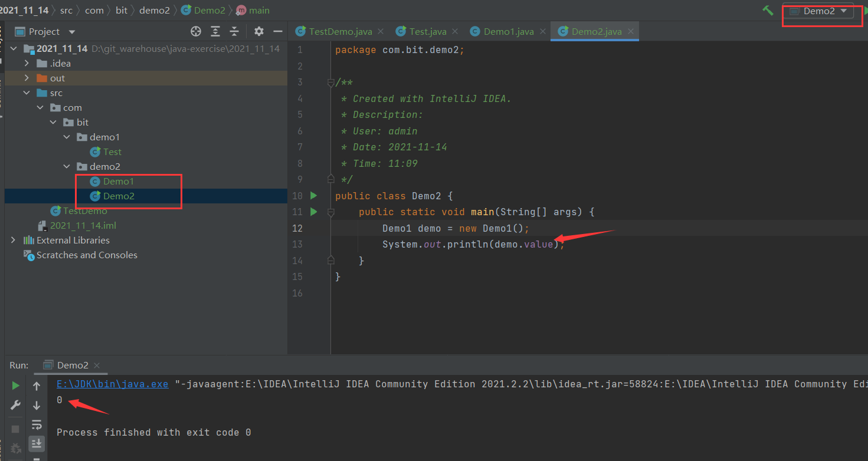Fold the Javadoc comment at line 3

(x=331, y=83)
